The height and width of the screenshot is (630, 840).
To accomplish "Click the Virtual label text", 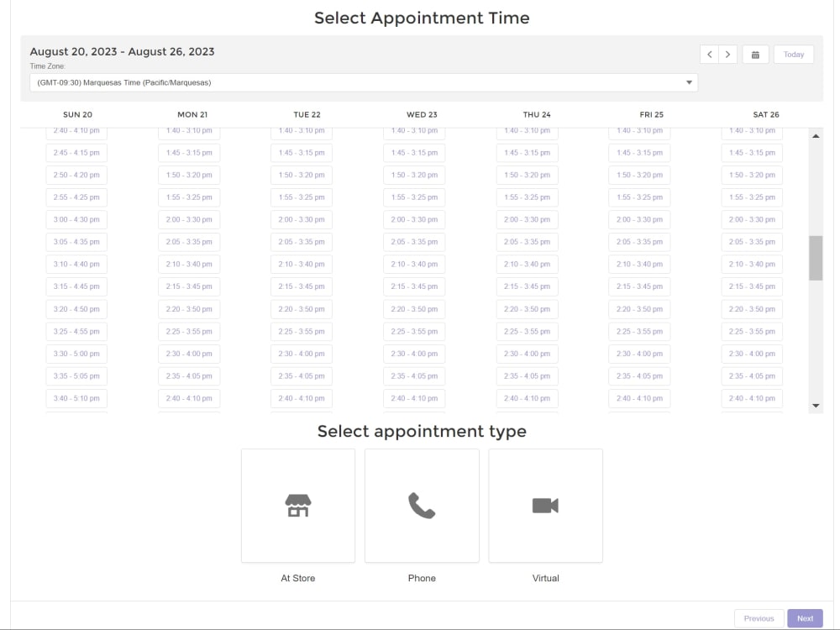I will 545,578.
